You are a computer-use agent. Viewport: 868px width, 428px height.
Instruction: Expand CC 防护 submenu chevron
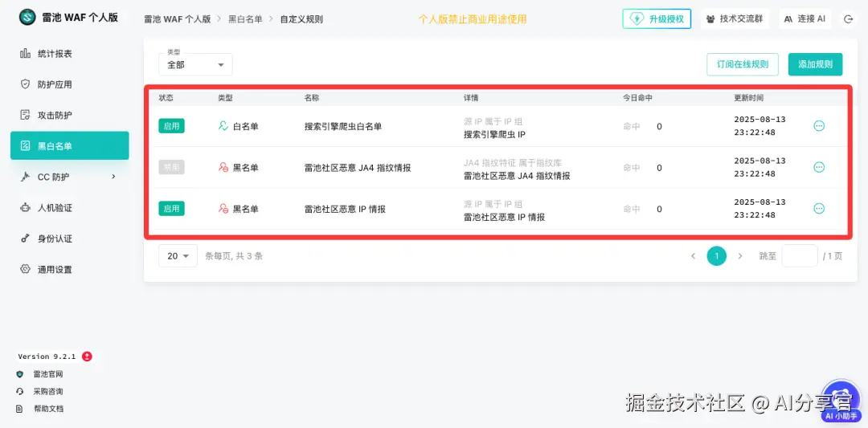[x=113, y=177]
